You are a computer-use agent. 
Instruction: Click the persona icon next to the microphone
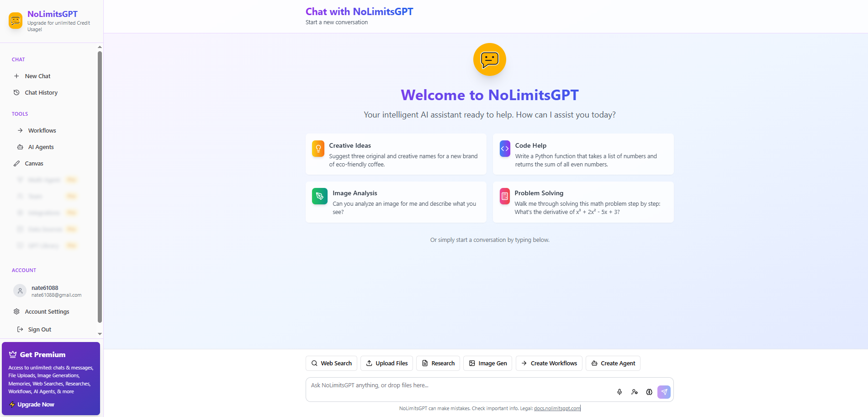pyautogui.click(x=635, y=392)
